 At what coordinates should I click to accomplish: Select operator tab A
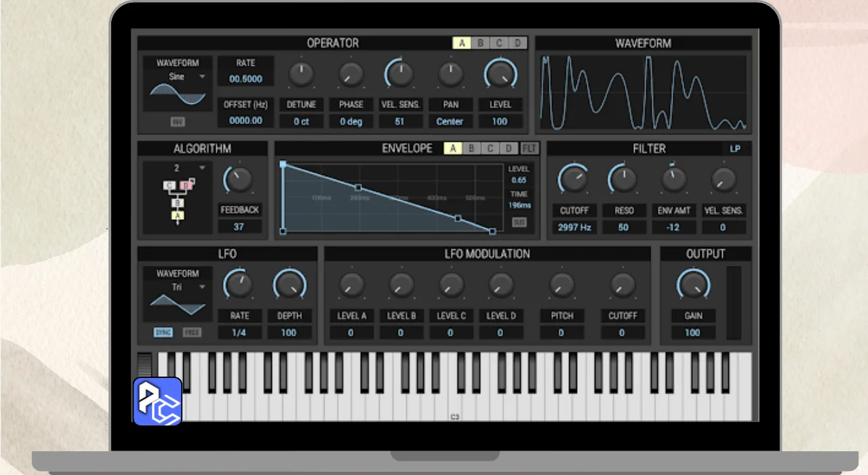tap(462, 43)
